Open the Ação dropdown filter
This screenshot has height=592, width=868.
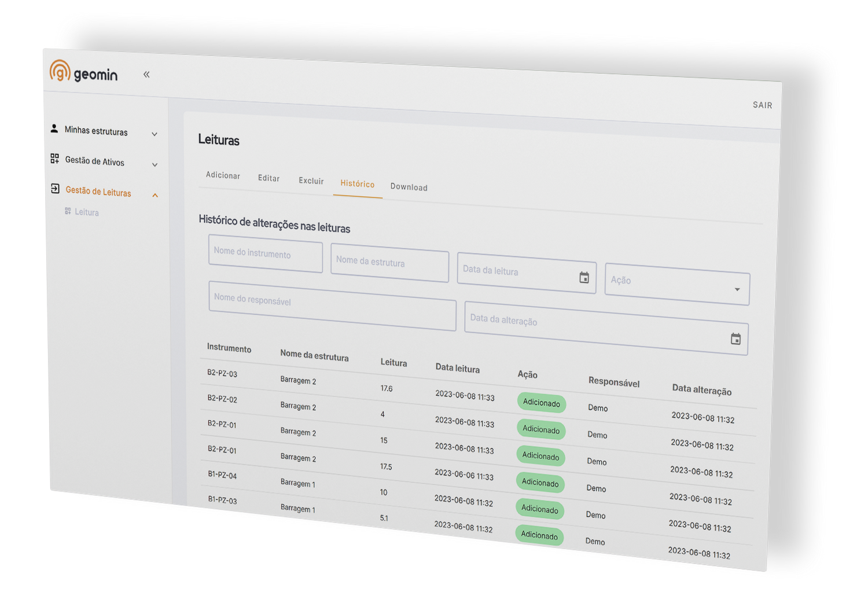click(677, 284)
